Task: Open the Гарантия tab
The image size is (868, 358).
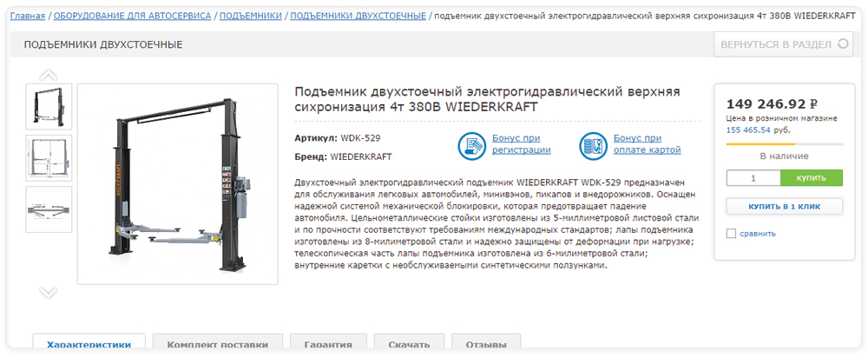Action: click(x=328, y=344)
